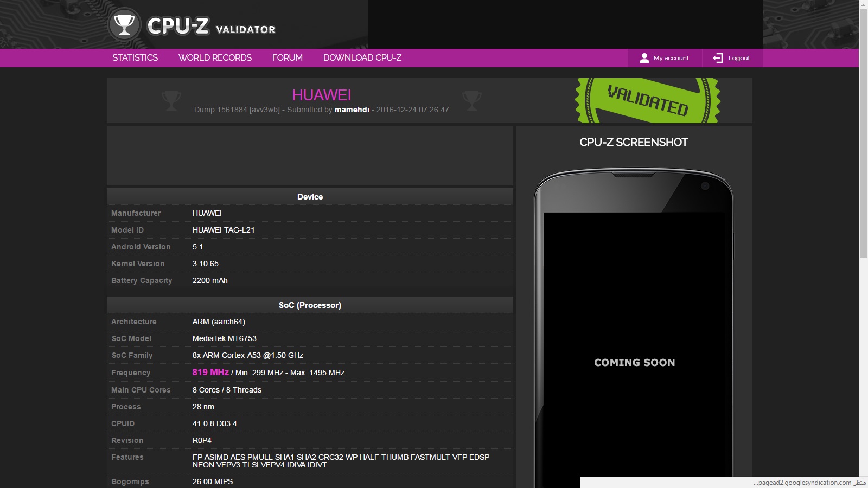Screen dimensions: 868x488
Task: Click the CPU-Z trophy logo icon
Action: point(124,24)
